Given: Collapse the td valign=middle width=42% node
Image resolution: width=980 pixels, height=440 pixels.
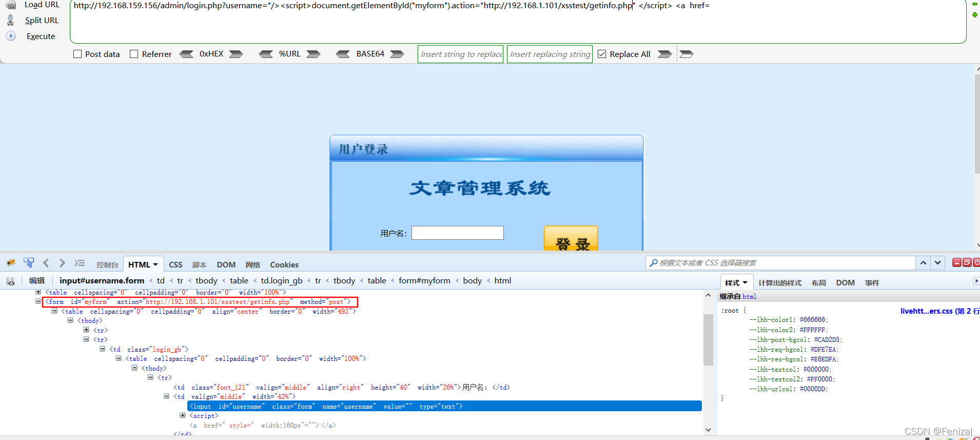Looking at the screenshot, I should (166, 396).
